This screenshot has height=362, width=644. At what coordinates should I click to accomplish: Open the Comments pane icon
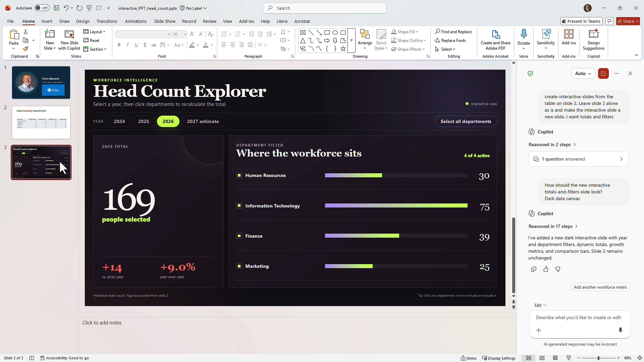pos(609,21)
